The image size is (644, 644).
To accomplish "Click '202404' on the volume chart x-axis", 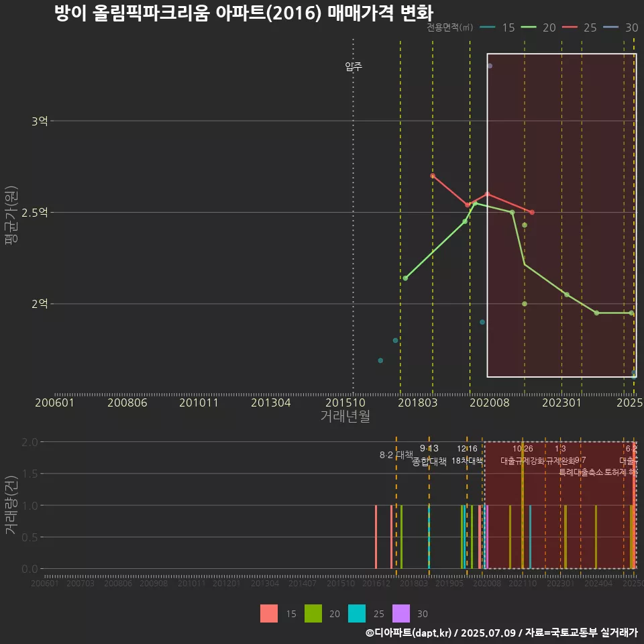I will pos(598,583).
